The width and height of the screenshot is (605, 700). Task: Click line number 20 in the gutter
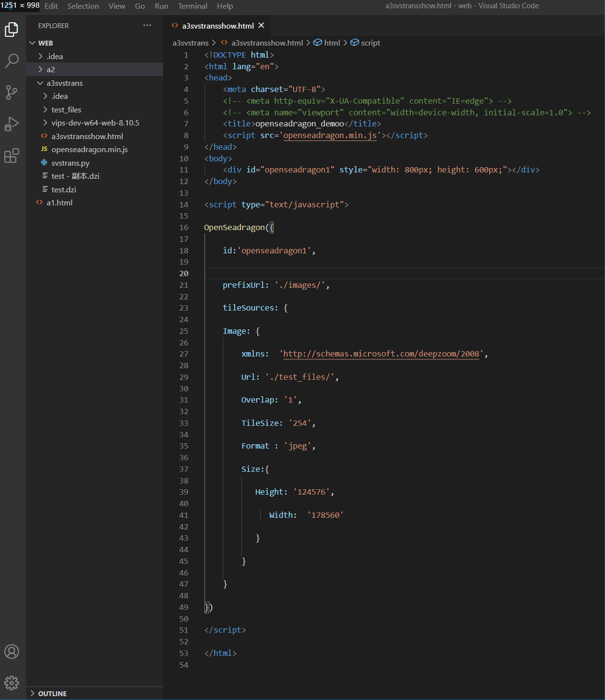click(184, 273)
